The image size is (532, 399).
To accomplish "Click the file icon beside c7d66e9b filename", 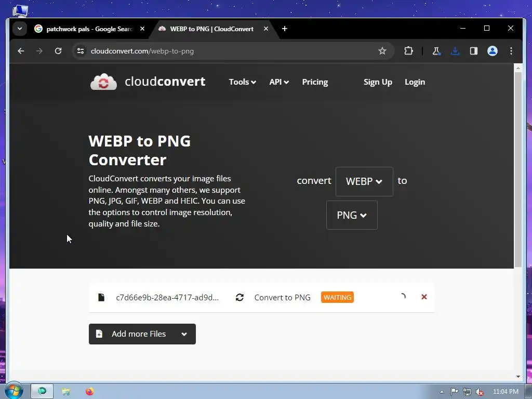I will pos(101,297).
